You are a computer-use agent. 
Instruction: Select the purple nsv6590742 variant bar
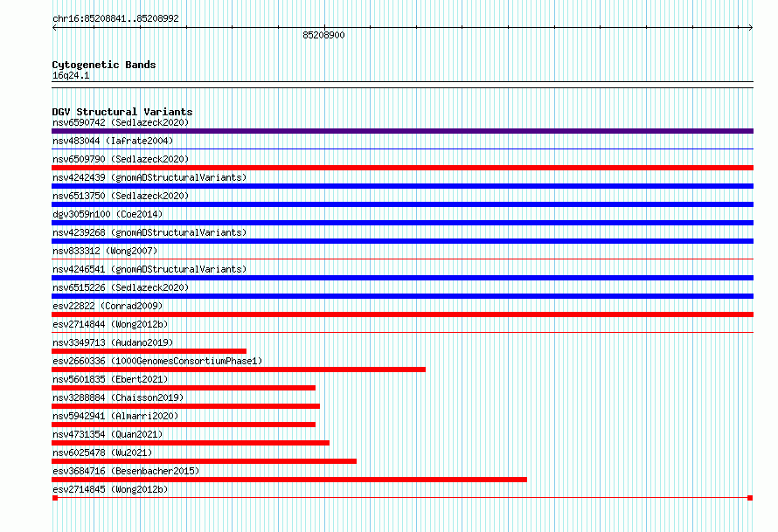pyautogui.click(x=402, y=131)
